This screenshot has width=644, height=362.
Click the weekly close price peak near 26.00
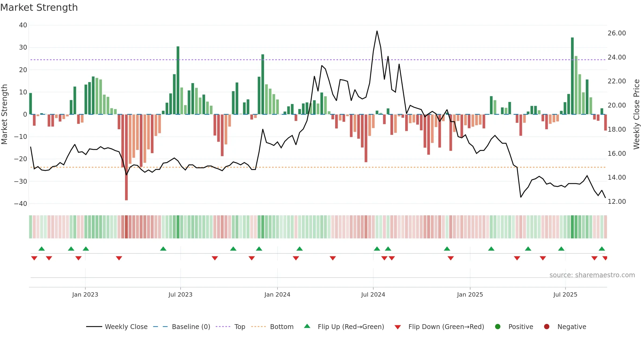[377, 31]
